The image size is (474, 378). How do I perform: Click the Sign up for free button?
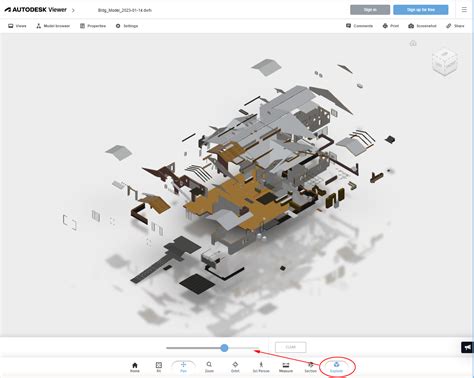pos(421,10)
